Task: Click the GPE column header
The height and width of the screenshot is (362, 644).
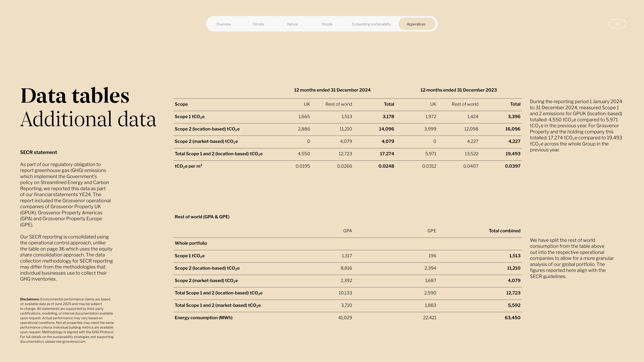Action: 432,231
